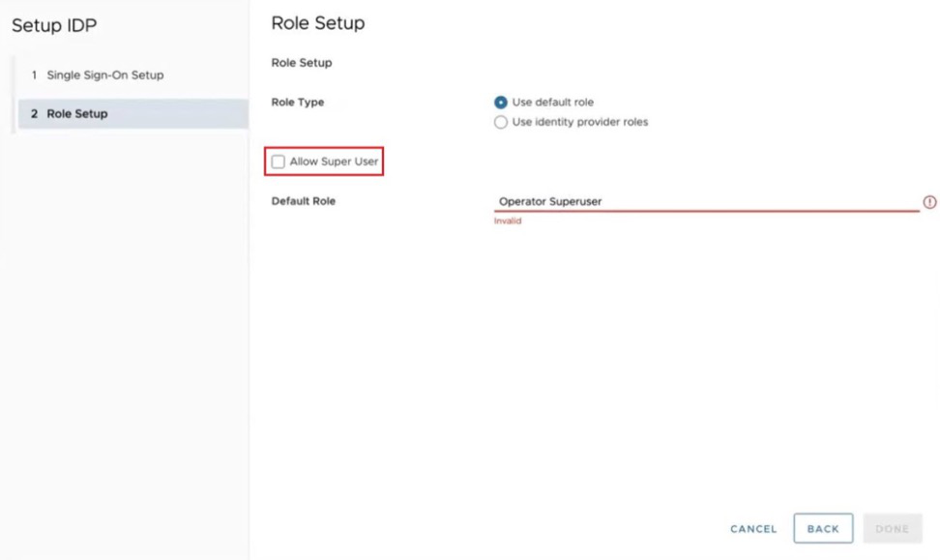Click the Setup IDP wizard title
Screen dimensions: 940x560
tap(54, 25)
